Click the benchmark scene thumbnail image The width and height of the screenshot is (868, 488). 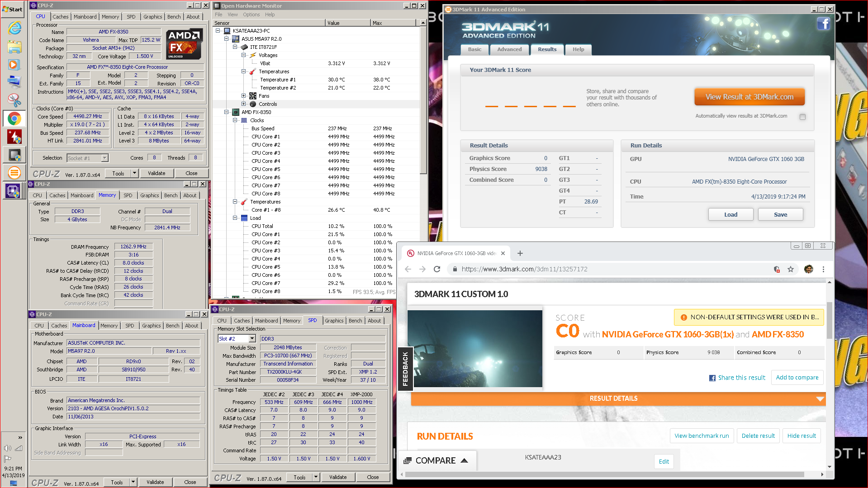coord(474,349)
